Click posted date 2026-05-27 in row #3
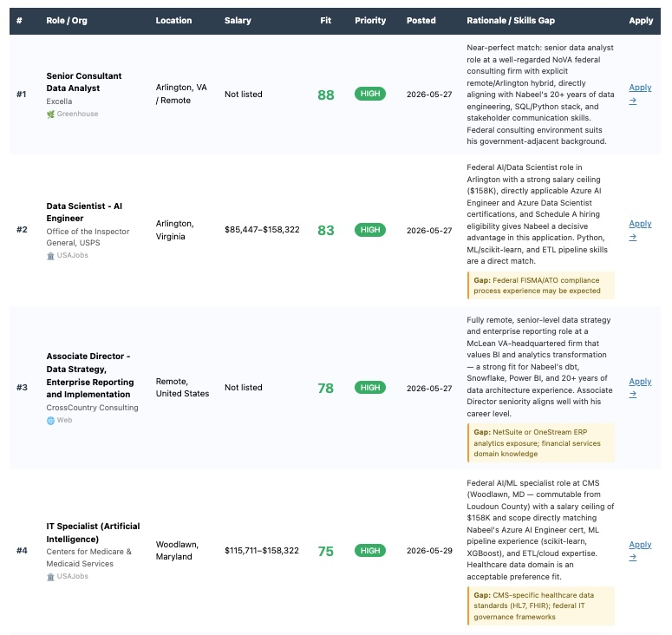This screenshot has height=635, width=672. point(429,389)
